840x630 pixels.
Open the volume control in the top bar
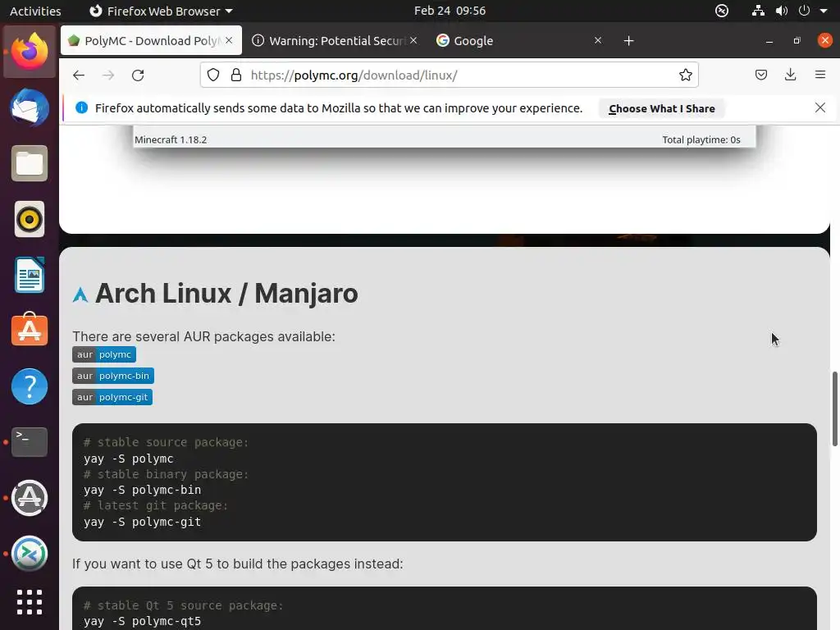tap(782, 11)
